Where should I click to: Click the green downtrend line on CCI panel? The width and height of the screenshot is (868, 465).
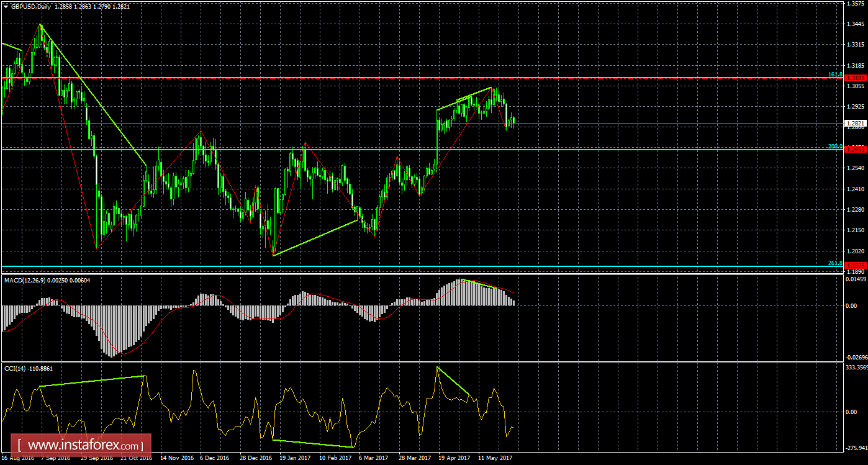[453, 382]
